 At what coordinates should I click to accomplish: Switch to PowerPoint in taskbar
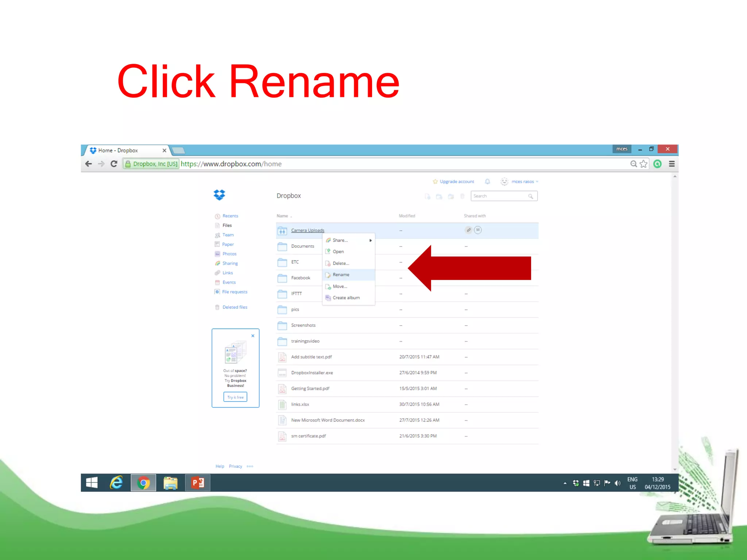(198, 483)
